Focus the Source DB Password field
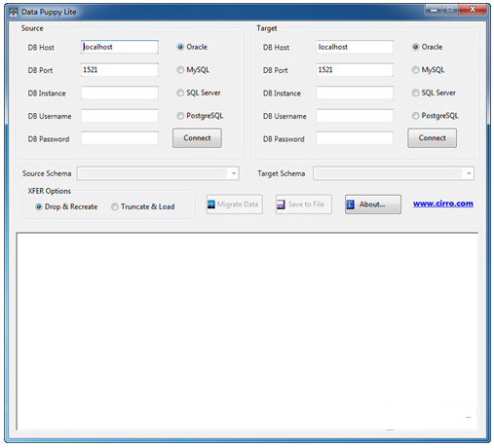This screenshot has width=494, height=448. click(120, 138)
